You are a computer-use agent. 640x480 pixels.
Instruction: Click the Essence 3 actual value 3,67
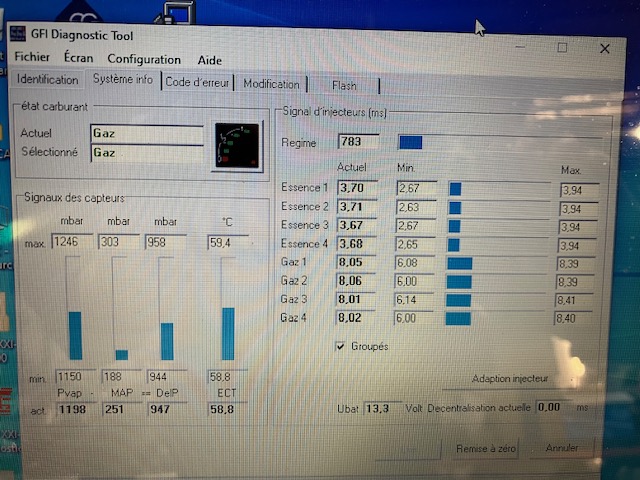tap(356, 225)
